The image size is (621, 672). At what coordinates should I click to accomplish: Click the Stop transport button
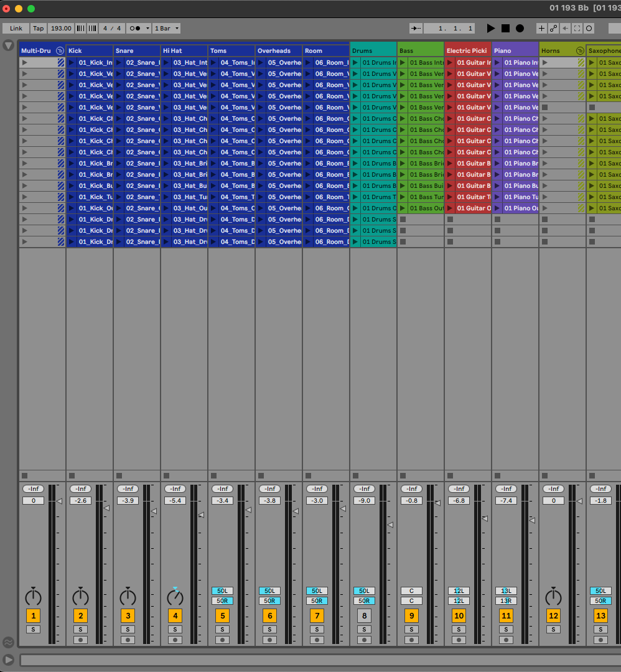506,28
